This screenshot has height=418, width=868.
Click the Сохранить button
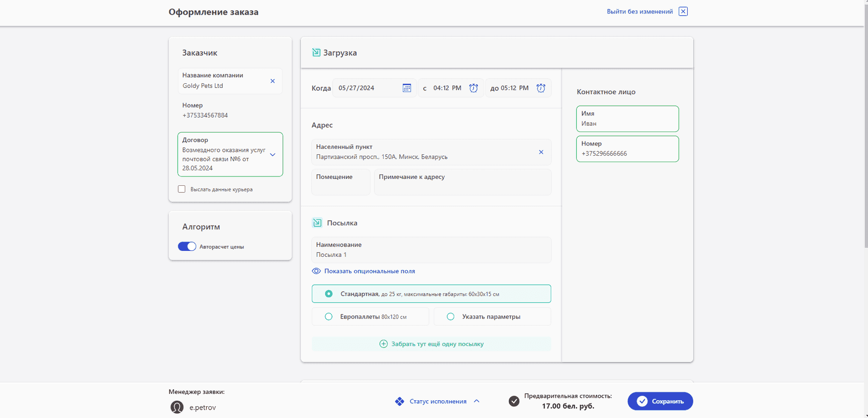(660, 401)
